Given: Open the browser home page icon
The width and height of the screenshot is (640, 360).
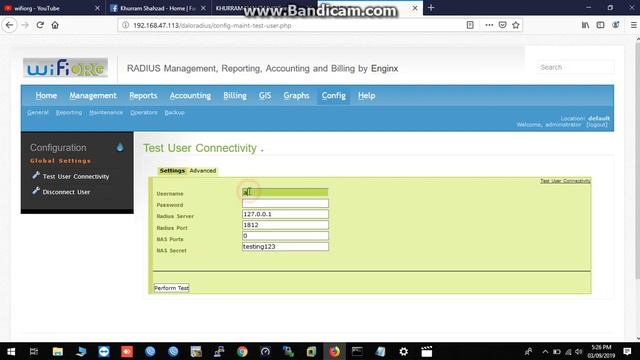Looking at the screenshot, I should (x=55, y=25).
